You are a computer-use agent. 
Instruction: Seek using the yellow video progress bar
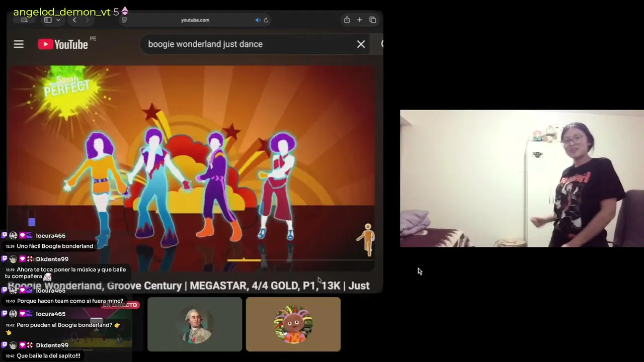coord(244,260)
